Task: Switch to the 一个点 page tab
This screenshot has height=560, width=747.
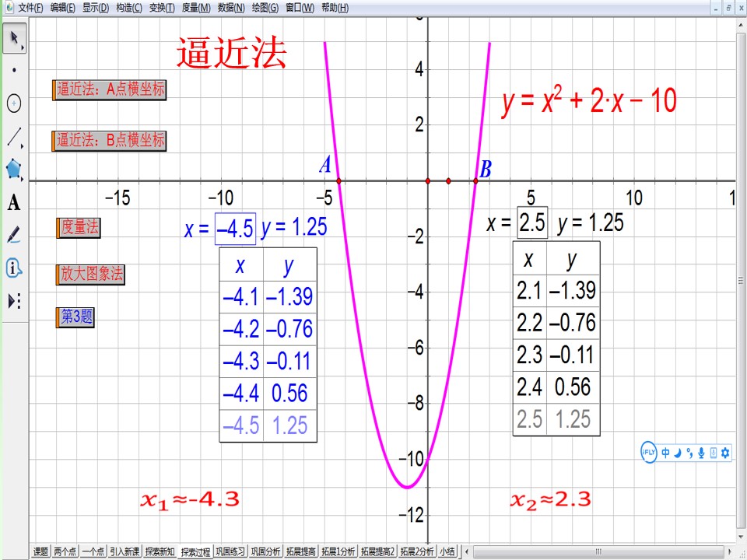Action: pos(93,551)
